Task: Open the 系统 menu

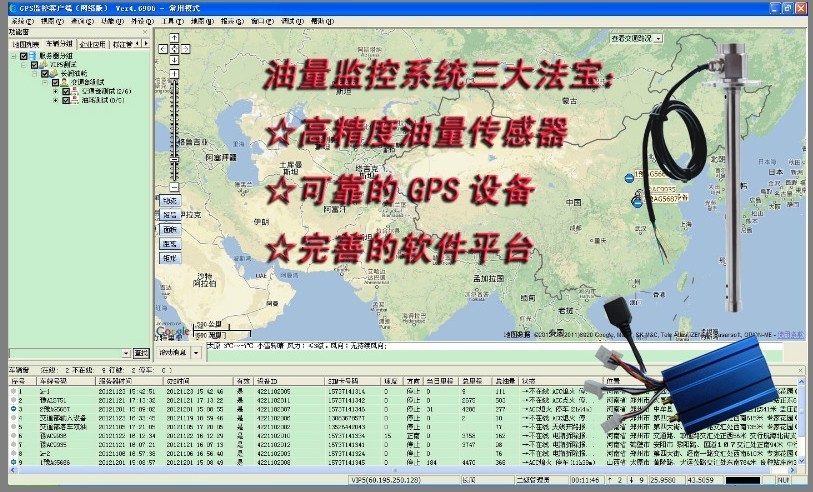Action: 22,21
